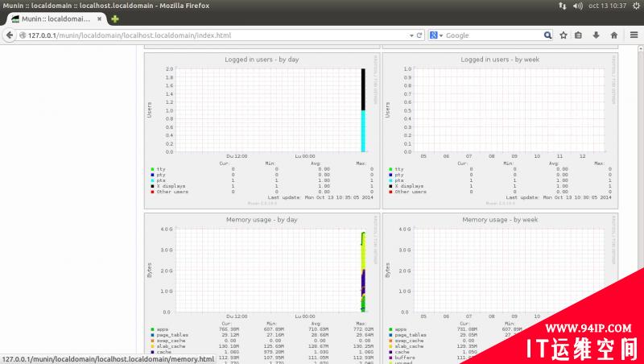Open a new tab with plus icon
The image size is (644, 364).
(x=115, y=19)
